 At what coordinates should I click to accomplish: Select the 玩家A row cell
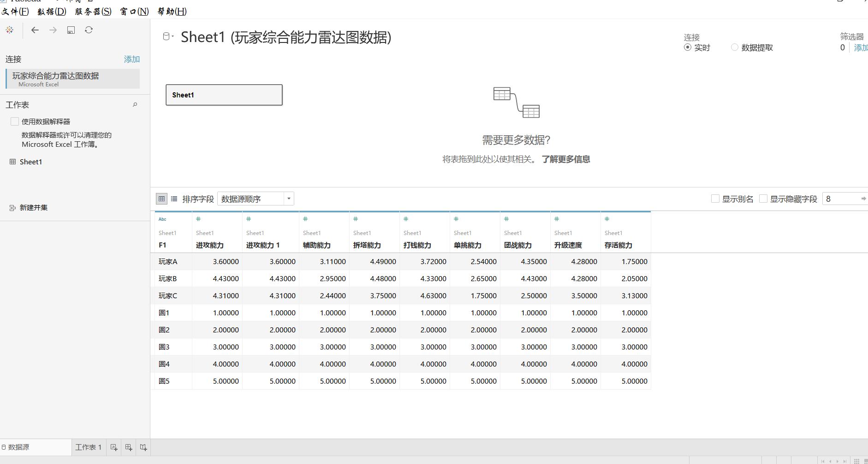click(173, 262)
